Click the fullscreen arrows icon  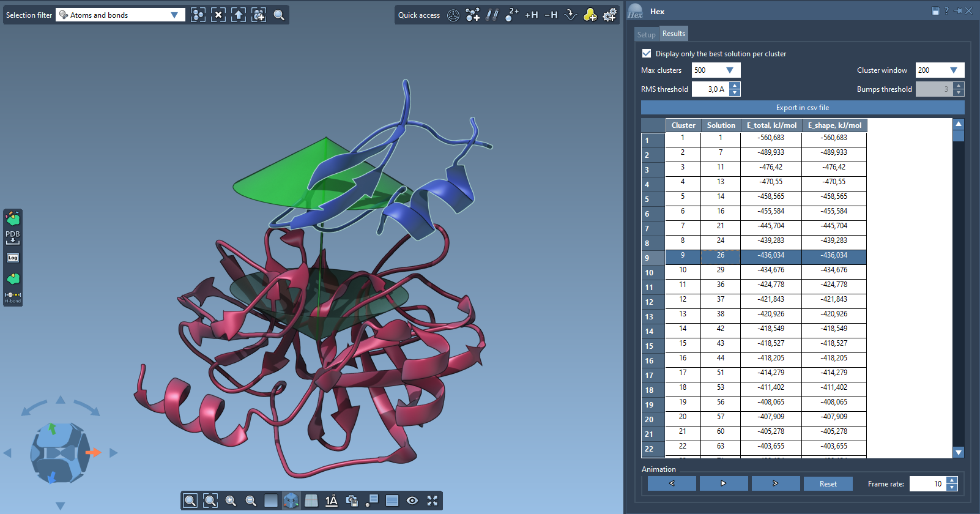coord(432,501)
